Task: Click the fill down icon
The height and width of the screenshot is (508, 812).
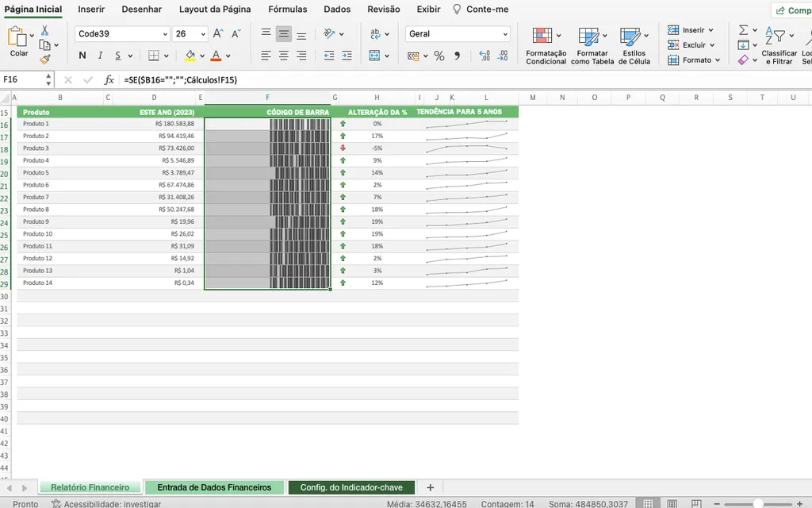Action: [743, 45]
